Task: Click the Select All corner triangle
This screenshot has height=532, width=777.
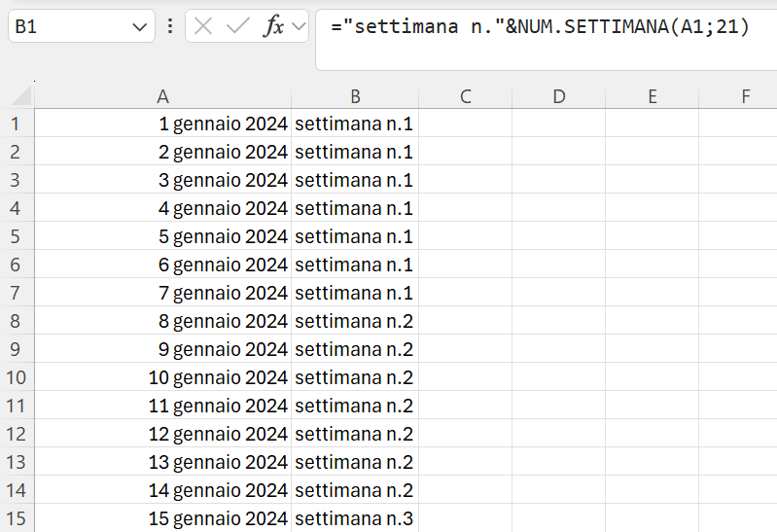Action: 21,95
